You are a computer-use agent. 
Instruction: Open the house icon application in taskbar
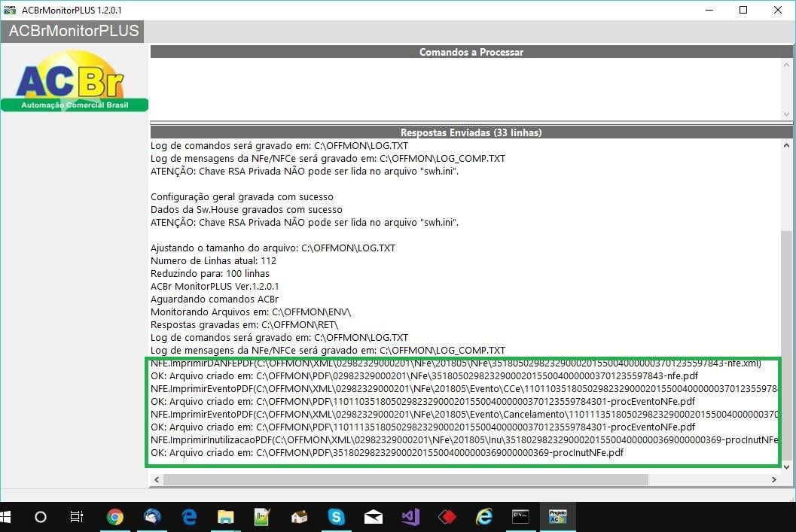299,517
